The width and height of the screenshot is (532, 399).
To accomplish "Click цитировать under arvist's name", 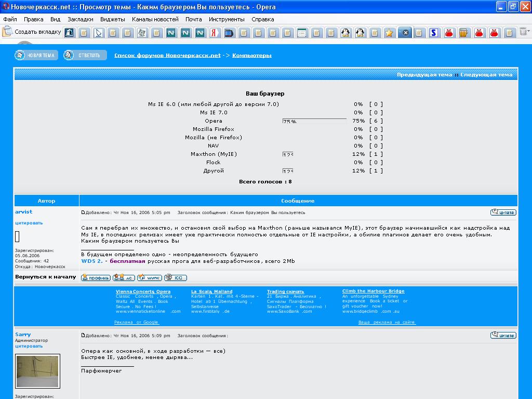I will tap(29, 223).
